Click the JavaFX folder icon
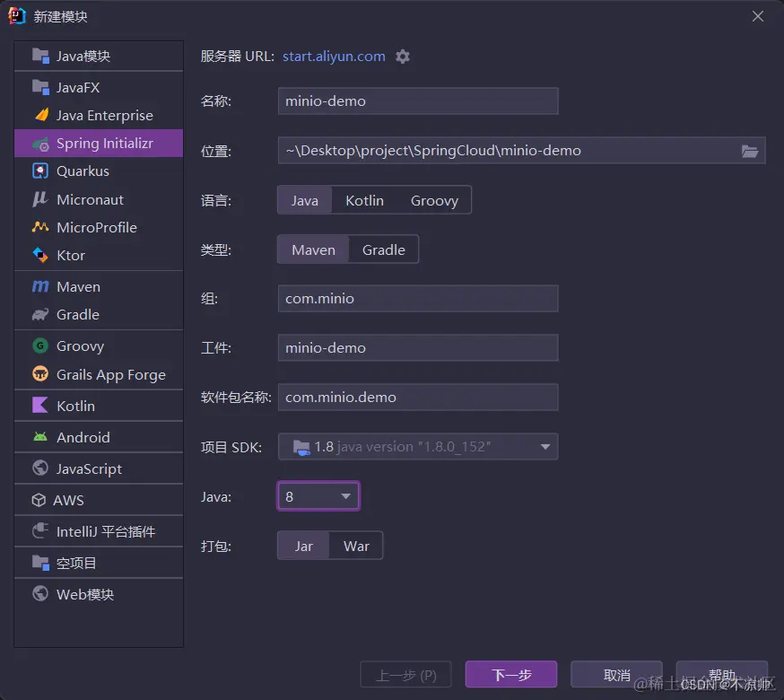Viewport: 784px width, 700px height. point(40,87)
